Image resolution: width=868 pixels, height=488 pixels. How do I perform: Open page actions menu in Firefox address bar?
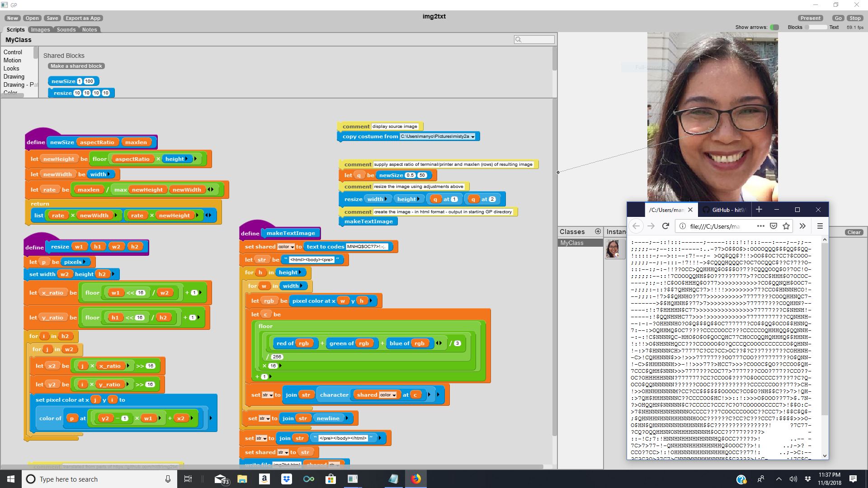tap(760, 226)
